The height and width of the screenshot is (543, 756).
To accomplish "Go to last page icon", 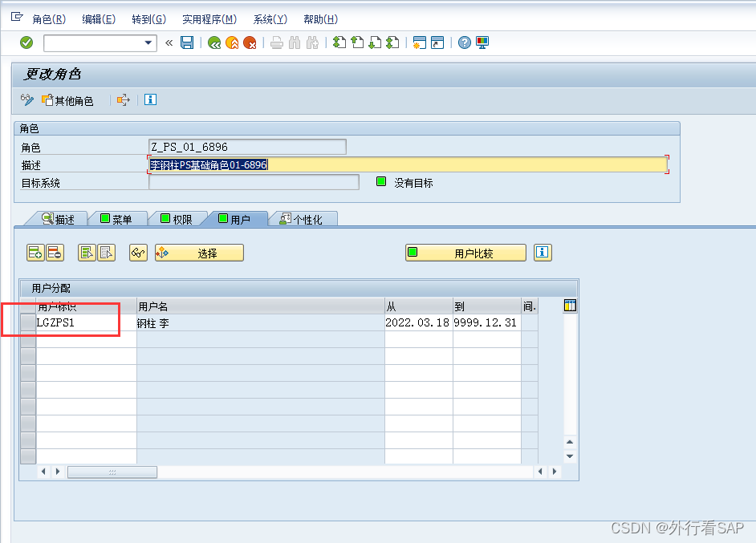I will pyautogui.click(x=393, y=43).
